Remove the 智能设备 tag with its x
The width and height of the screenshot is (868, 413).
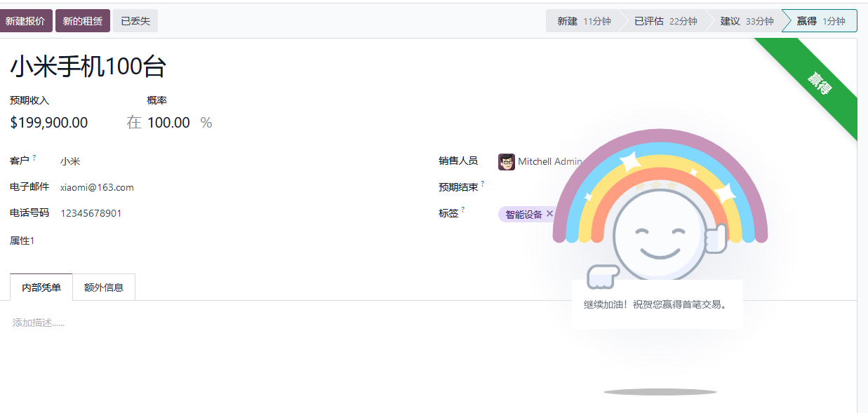549,214
